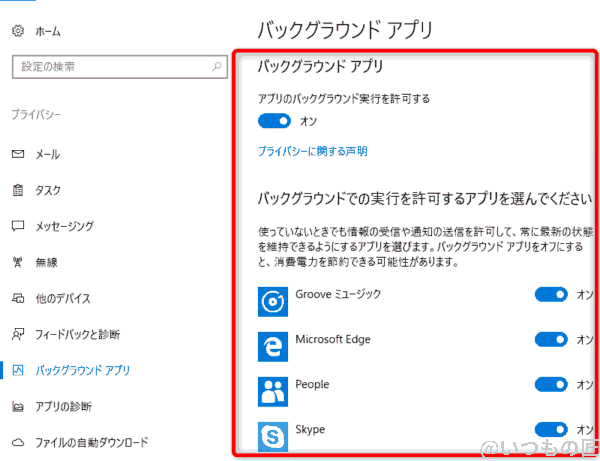The height and width of the screenshot is (461, 600).
Task: Open ファイルの自動ダウンロード settings
Action: tap(92, 443)
